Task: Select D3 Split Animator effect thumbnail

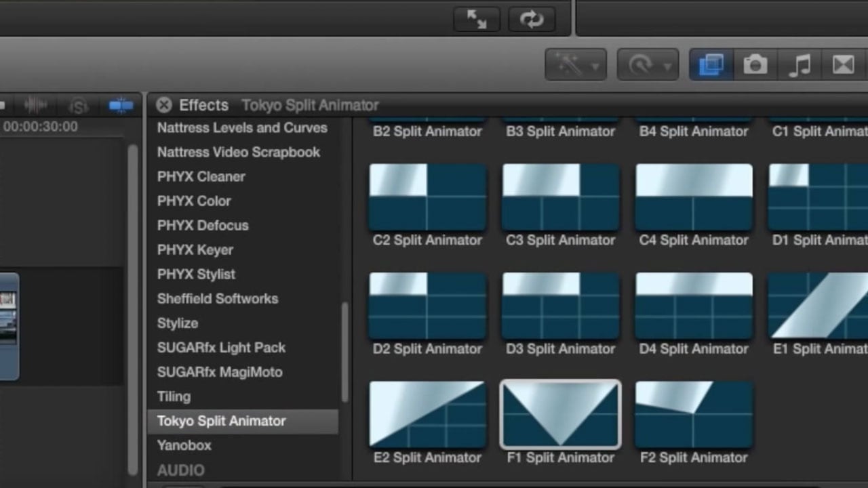Action: [560, 305]
